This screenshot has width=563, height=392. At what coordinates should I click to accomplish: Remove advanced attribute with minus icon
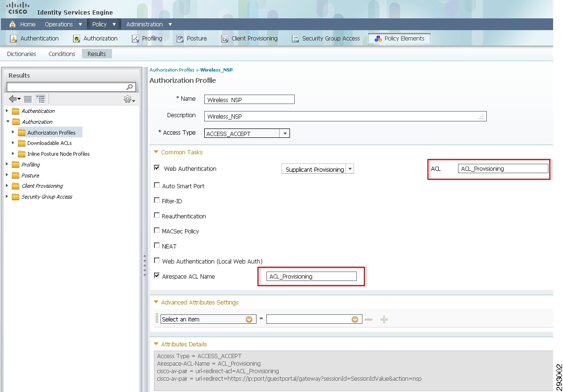[x=369, y=320]
